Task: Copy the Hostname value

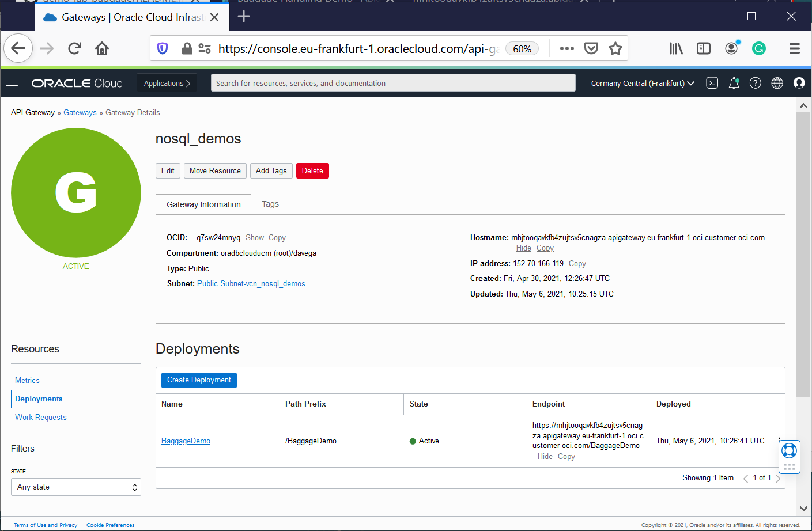Action: (545, 248)
